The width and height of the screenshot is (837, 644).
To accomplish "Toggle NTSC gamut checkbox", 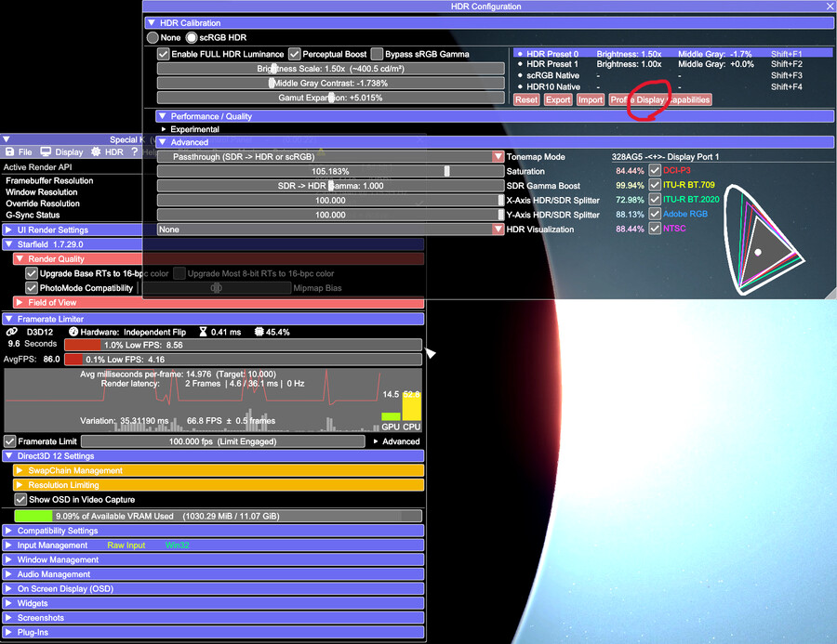I will [x=655, y=229].
